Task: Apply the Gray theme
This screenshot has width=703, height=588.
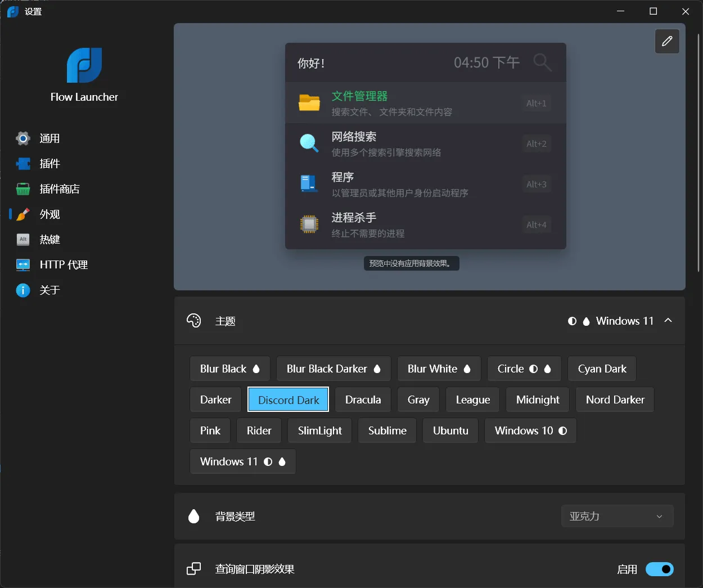Action: (x=418, y=400)
